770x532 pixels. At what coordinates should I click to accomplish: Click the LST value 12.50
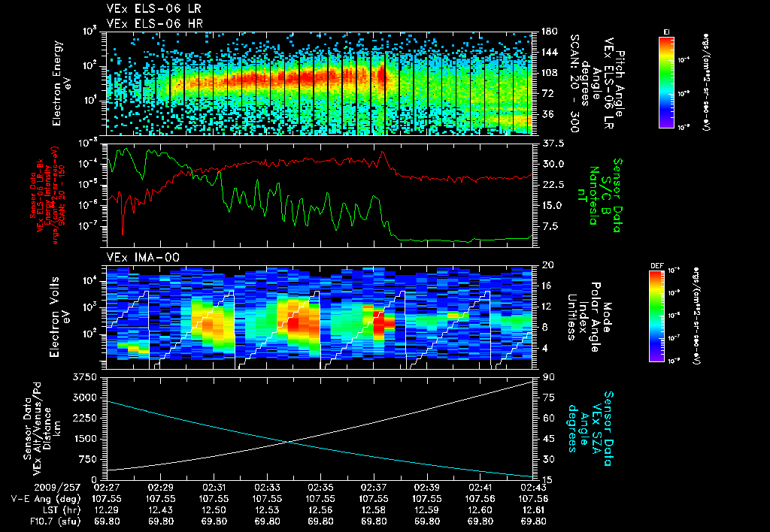coord(214,510)
